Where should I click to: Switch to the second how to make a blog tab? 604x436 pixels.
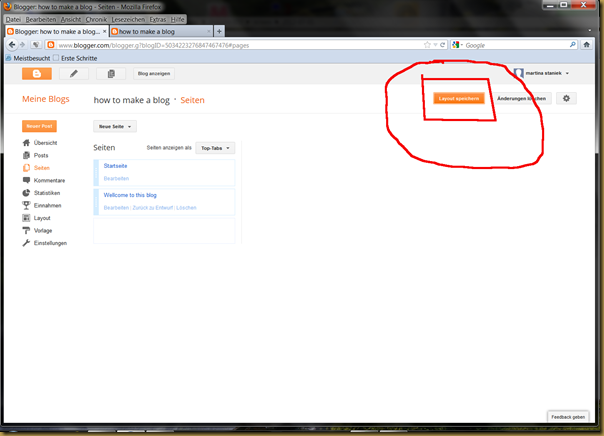[x=161, y=31]
